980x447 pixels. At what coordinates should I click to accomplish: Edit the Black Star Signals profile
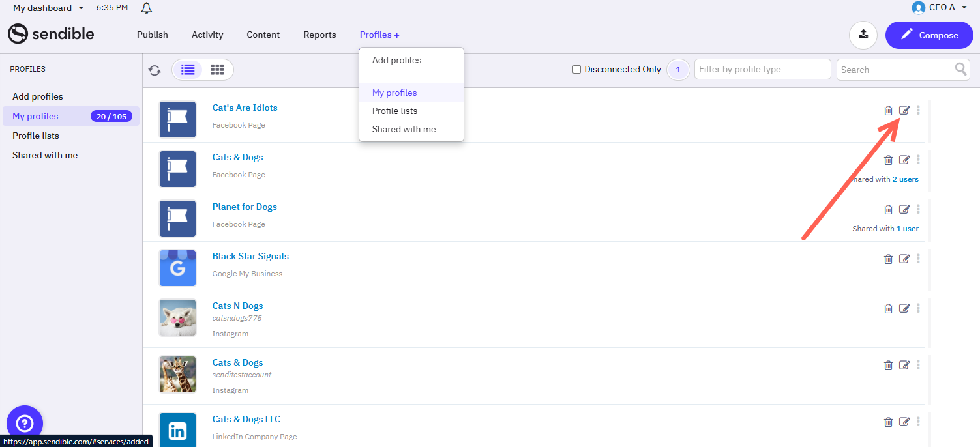[904, 259]
